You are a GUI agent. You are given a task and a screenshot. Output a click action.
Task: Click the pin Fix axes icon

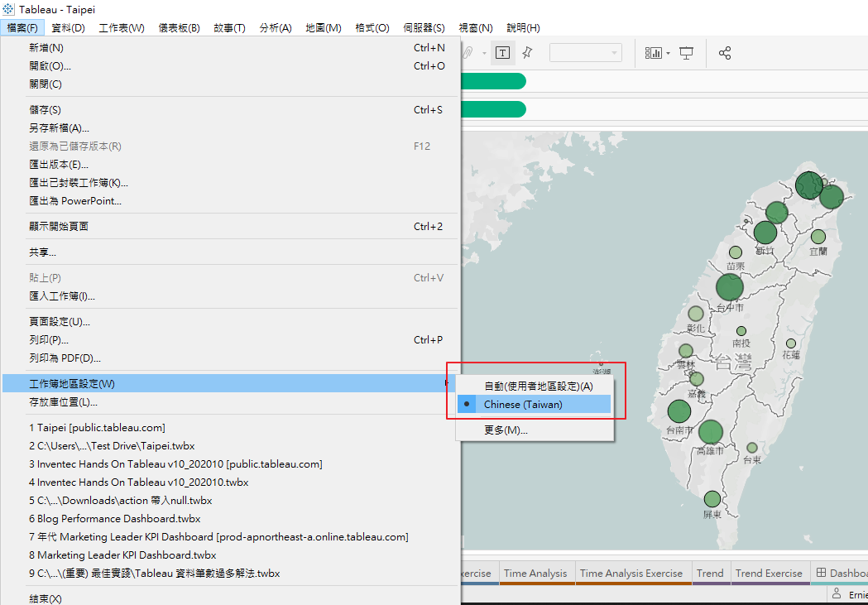click(527, 53)
